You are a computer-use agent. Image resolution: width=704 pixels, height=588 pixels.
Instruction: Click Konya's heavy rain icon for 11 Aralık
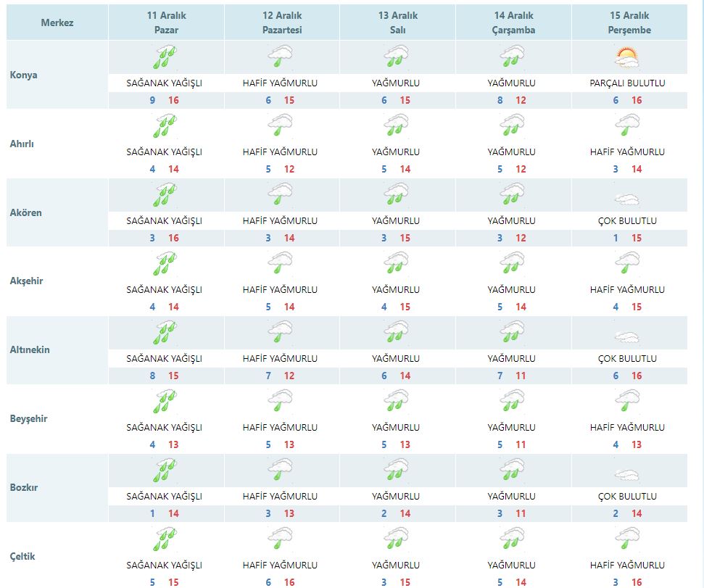click(x=164, y=57)
